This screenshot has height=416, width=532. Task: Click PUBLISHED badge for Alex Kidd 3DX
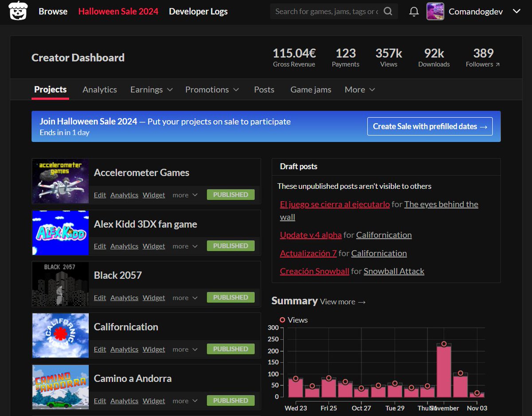pyautogui.click(x=231, y=246)
